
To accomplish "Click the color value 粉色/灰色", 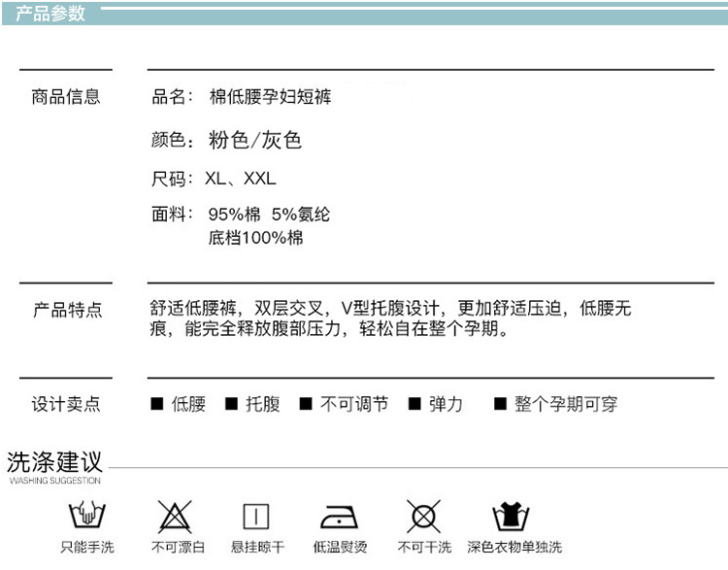I will 255,140.
